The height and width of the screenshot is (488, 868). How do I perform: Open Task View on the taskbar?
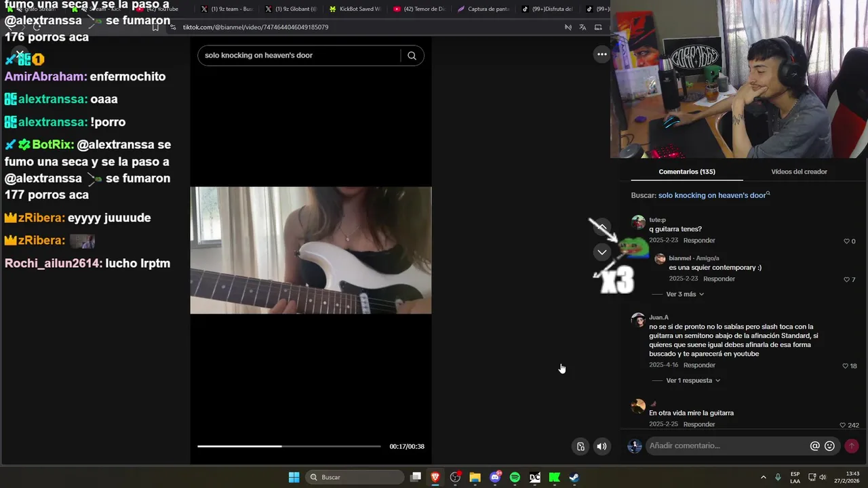[x=416, y=477]
